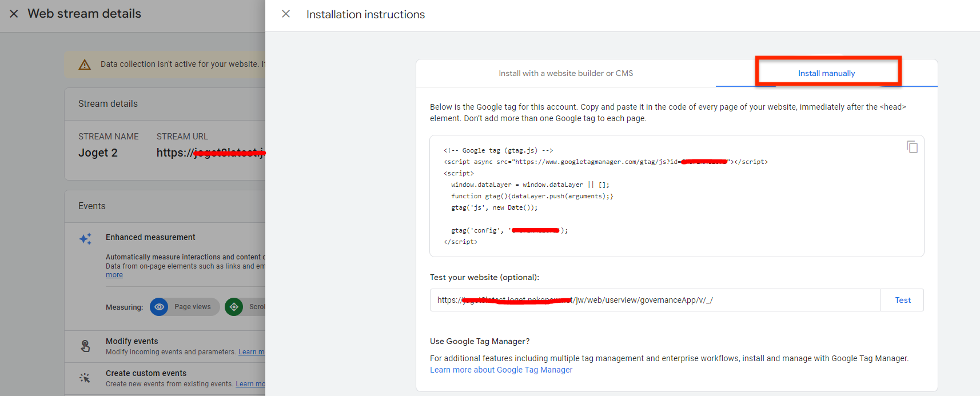Click the data collection warning triangle icon
This screenshot has width=980, height=396.
click(85, 65)
